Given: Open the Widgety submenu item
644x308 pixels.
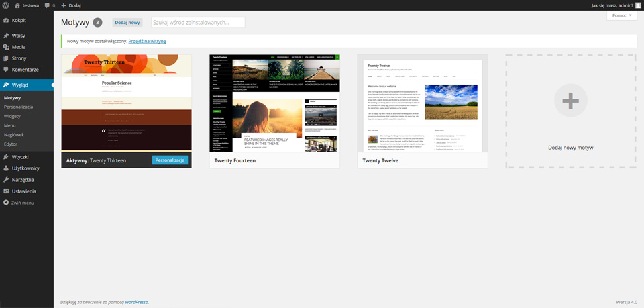Looking at the screenshot, I should (12, 116).
